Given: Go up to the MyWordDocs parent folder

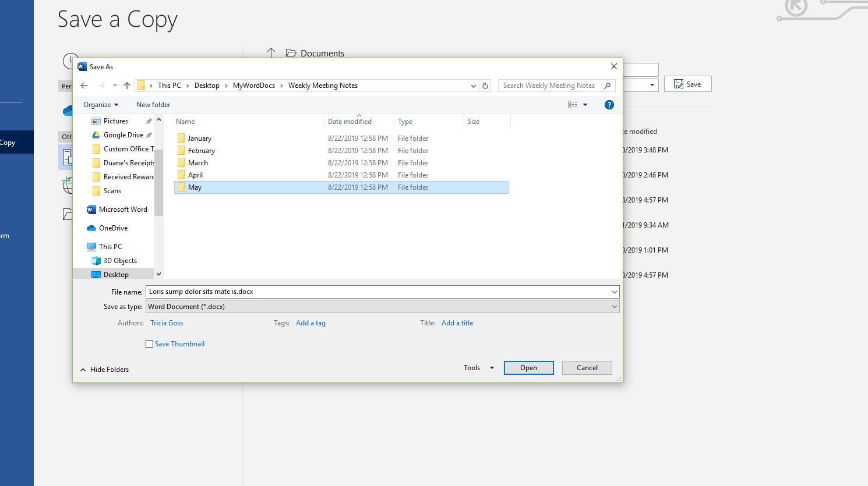Looking at the screenshot, I should pyautogui.click(x=127, y=86).
